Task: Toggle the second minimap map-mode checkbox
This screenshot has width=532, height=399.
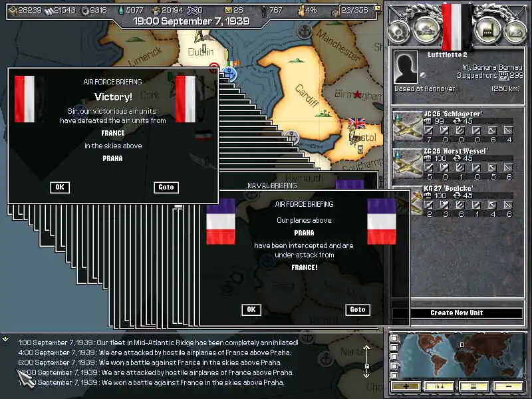Action: point(394,347)
